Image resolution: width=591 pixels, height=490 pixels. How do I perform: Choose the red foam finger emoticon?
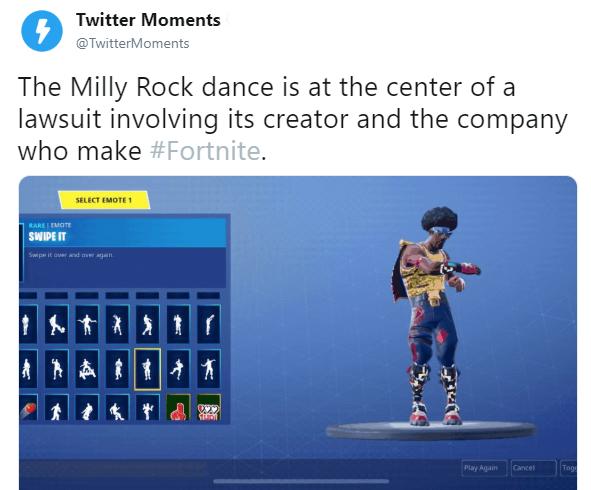point(178,407)
